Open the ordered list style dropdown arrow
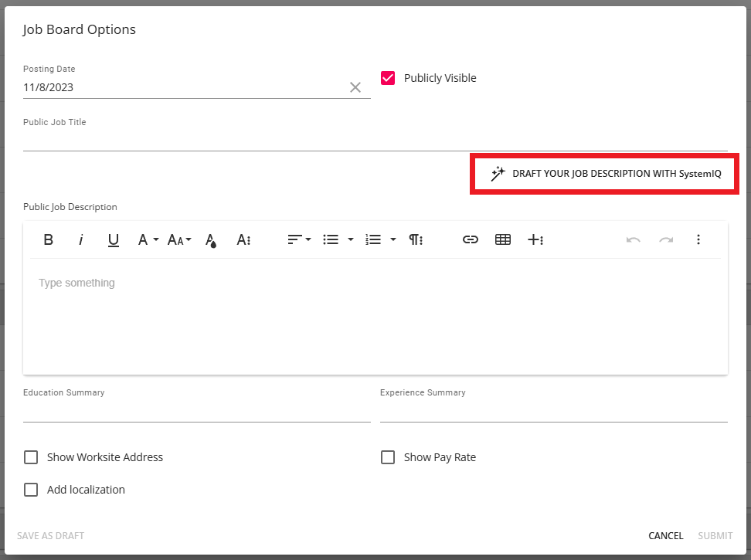751x560 pixels. pyautogui.click(x=392, y=239)
